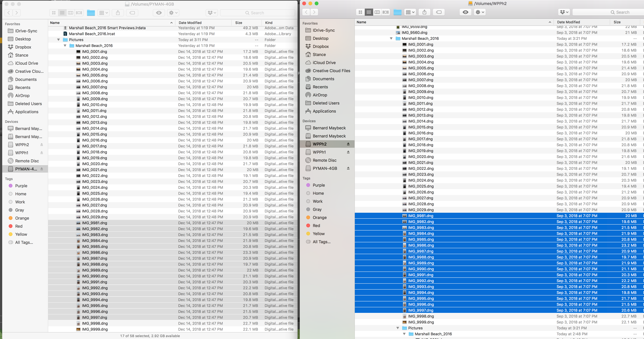Eject PYMAN-4GB drive in right sidebar
This screenshot has height=339, width=644.
click(x=348, y=168)
